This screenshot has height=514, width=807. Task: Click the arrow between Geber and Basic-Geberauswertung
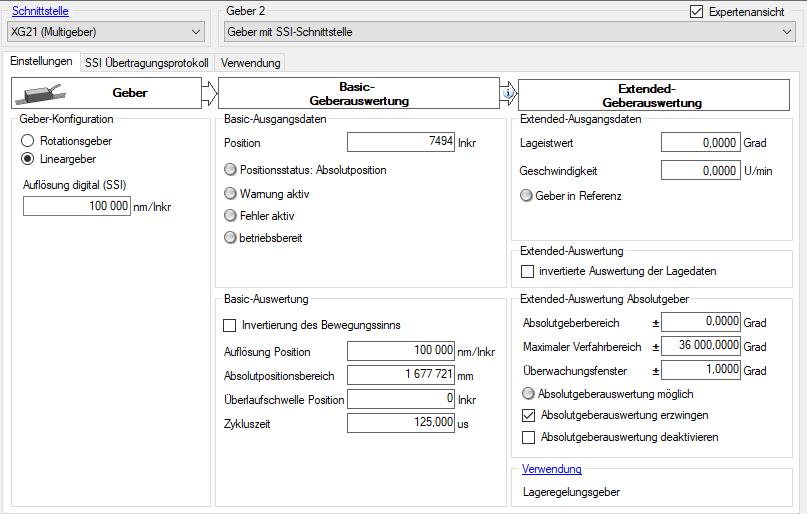[x=209, y=94]
